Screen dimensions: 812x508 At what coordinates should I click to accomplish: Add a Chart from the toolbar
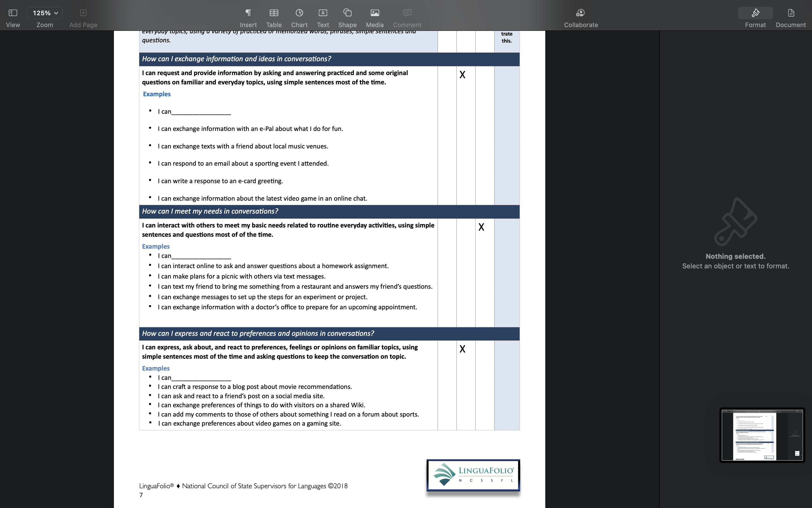[299, 17]
